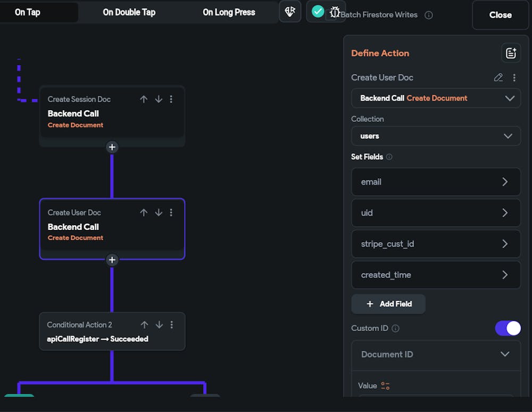The image size is (532, 412).
Task: Move Conditional Action 2 down
Action: 159,325
